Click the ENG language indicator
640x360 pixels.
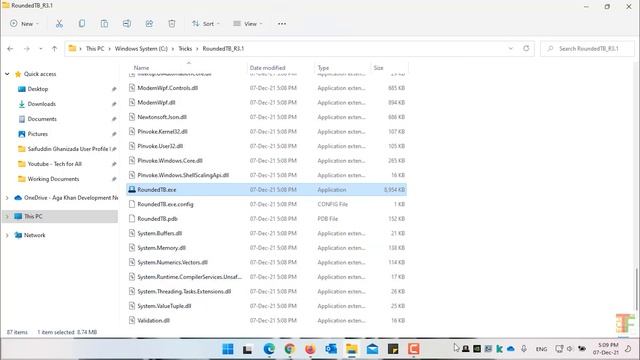pyautogui.click(x=541, y=349)
